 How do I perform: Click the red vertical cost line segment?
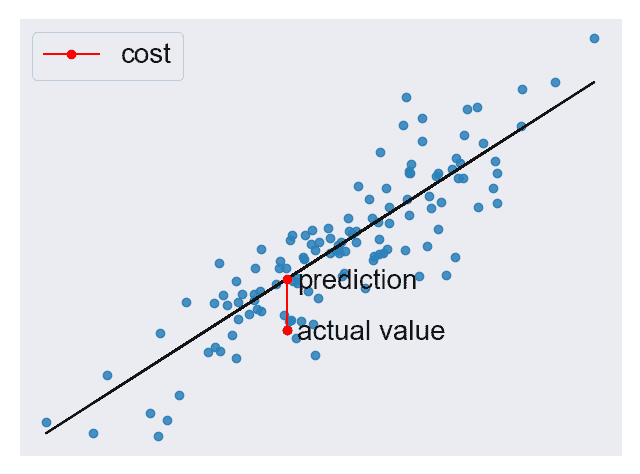287,305
